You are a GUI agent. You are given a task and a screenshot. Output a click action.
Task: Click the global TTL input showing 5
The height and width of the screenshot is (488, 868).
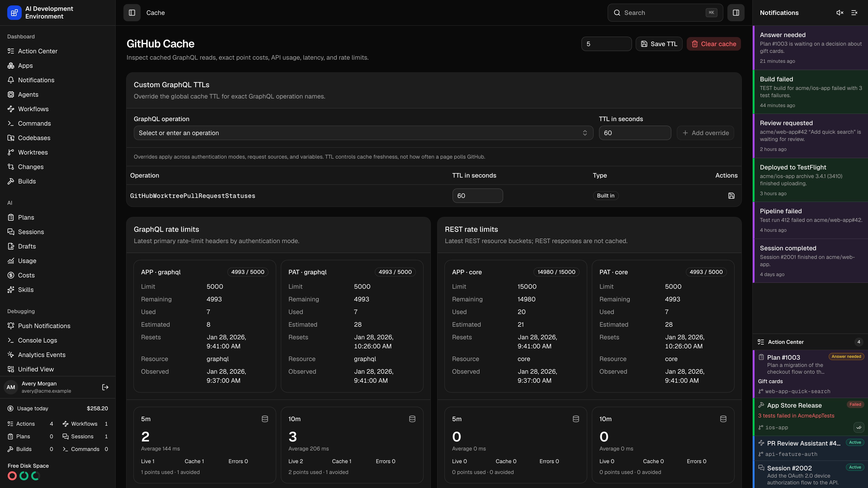pyautogui.click(x=606, y=44)
